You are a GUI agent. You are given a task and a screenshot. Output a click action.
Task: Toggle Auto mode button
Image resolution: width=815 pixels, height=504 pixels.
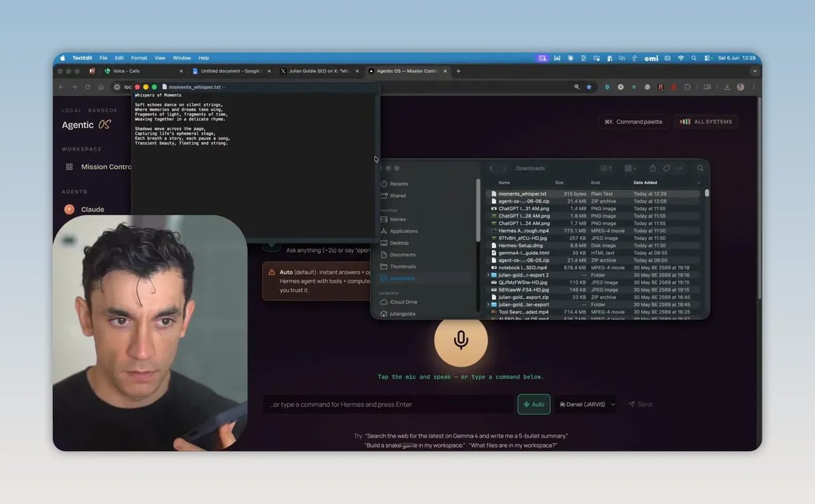pos(534,404)
